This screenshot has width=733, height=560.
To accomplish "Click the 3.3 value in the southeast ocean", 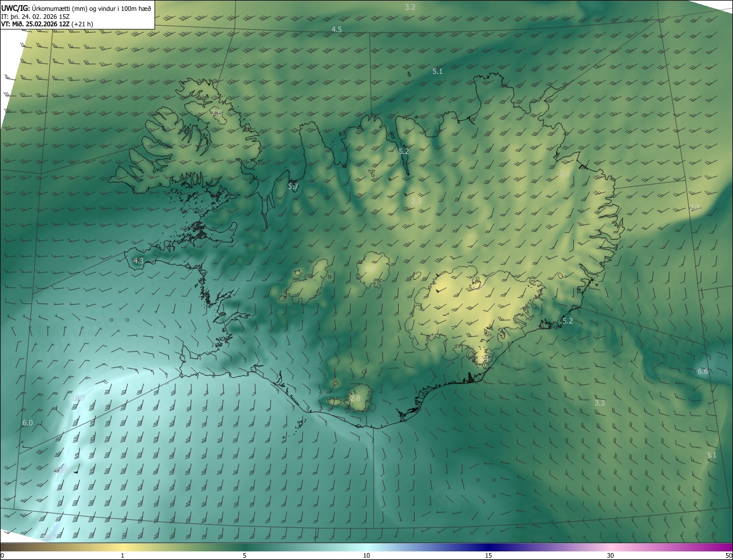I will [x=600, y=403].
